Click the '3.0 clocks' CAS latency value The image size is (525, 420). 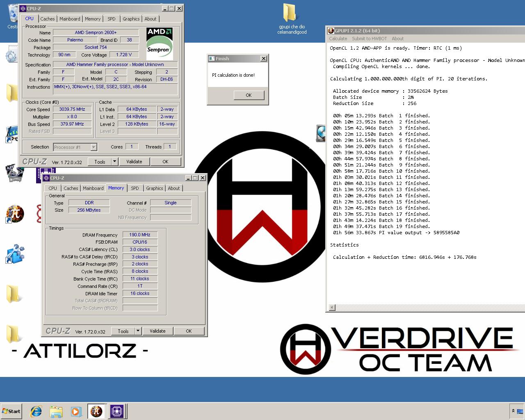point(140,249)
